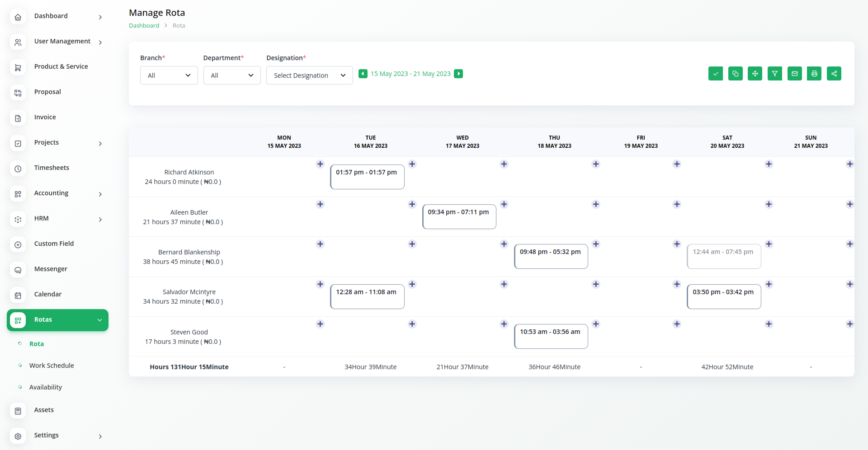Open Salvador's 03:50 pm - 03:42 pm shift
Viewport: 868px width, 450px height.
coord(724,296)
